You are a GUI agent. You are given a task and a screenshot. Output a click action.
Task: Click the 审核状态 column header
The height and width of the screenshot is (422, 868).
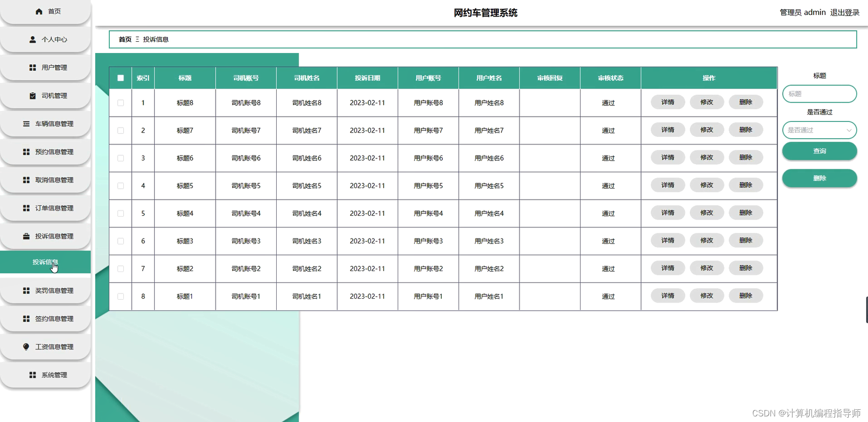click(611, 78)
